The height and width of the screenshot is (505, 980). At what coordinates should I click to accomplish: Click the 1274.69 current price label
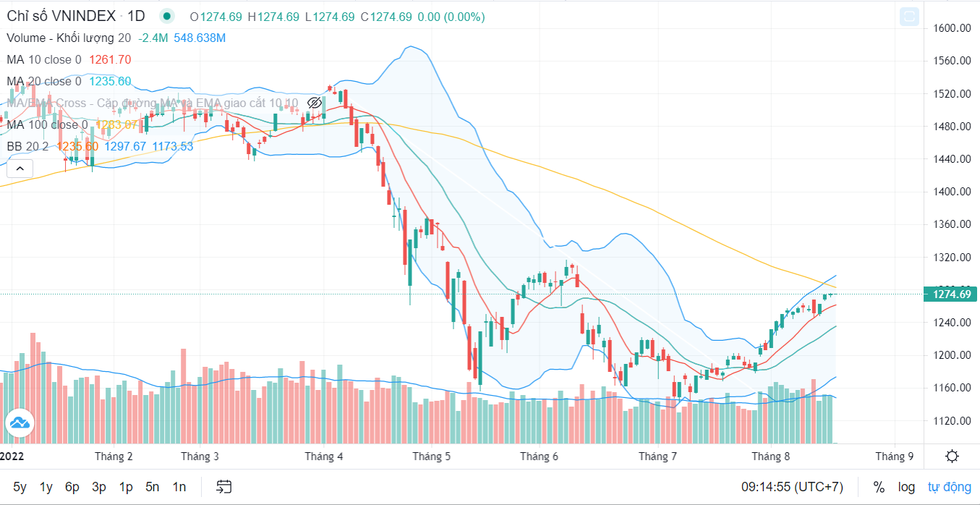(x=950, y=294)
